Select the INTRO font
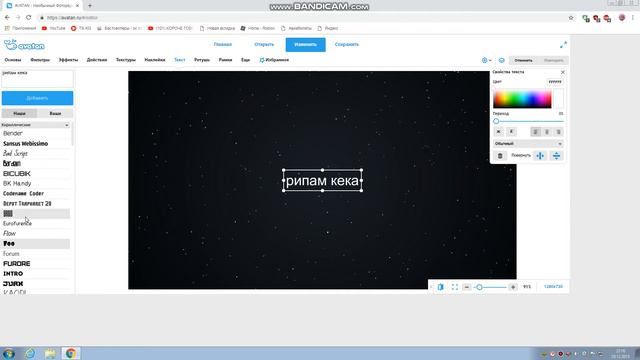 tap(36, 273)
